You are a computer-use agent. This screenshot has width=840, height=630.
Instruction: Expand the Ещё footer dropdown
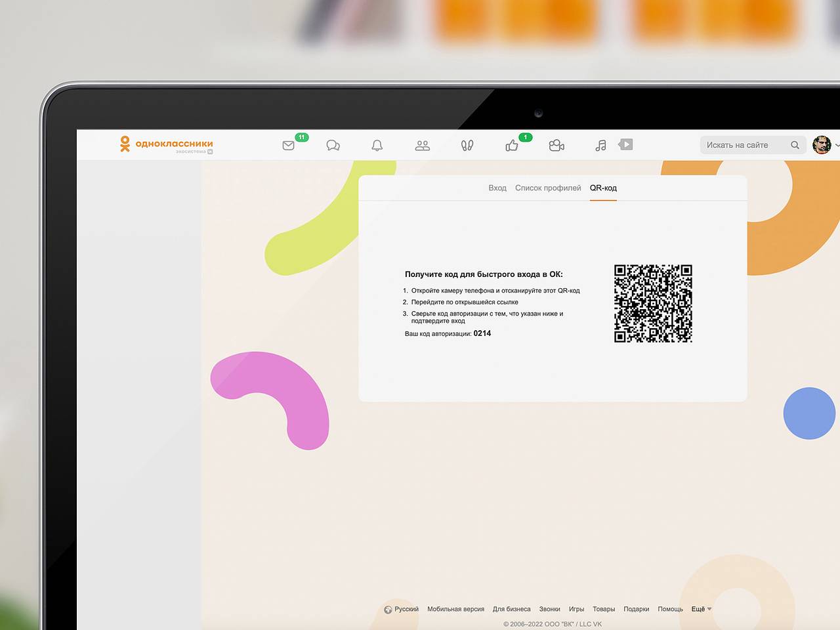701,609
